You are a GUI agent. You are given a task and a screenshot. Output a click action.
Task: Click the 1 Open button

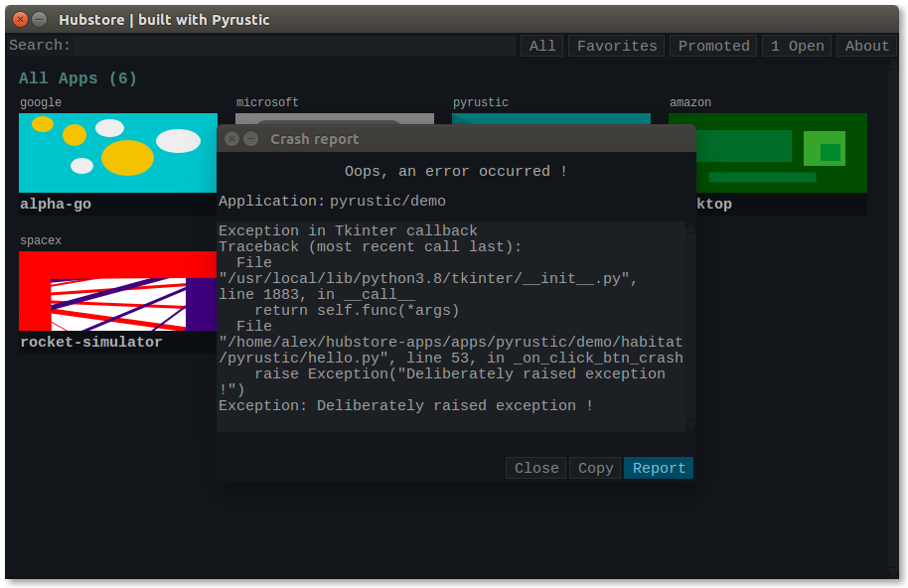click(x=797, y=46)
